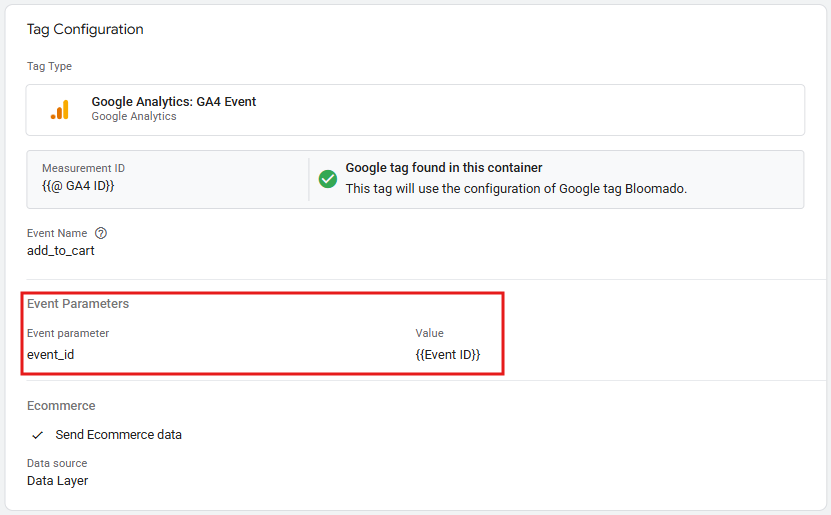Click the {{Event ID}} value field

click(448, 354)
